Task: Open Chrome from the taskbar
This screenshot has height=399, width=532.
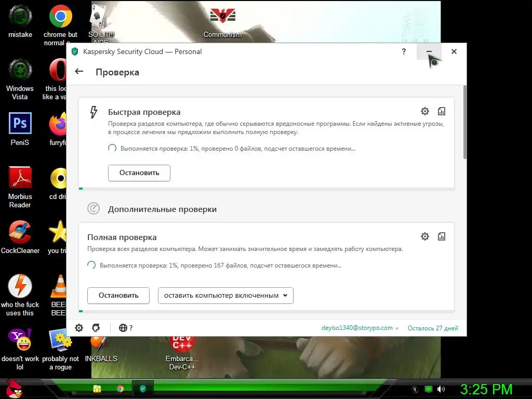Action: pyautogui.click(x=120, y=389)
